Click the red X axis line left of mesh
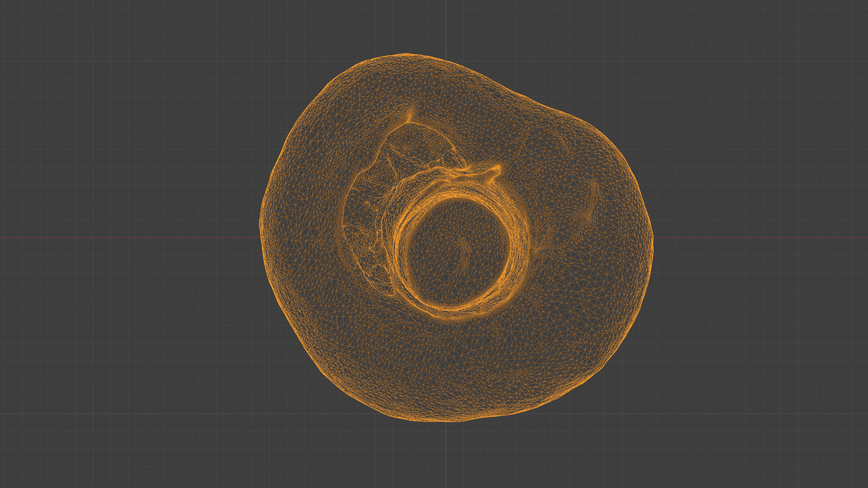 point(128,237)
